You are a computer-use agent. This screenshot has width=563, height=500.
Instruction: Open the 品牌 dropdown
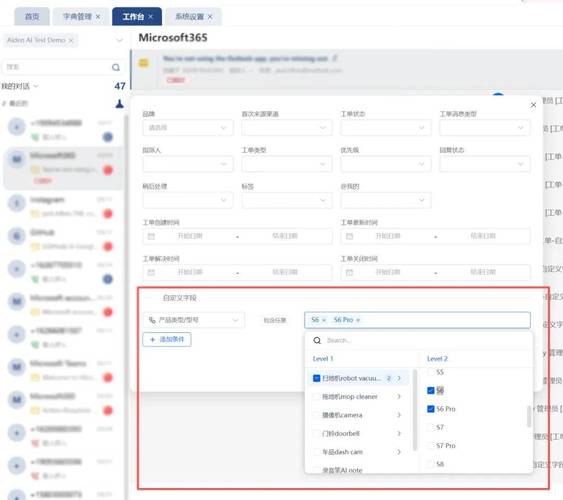(x=188, y=128)
